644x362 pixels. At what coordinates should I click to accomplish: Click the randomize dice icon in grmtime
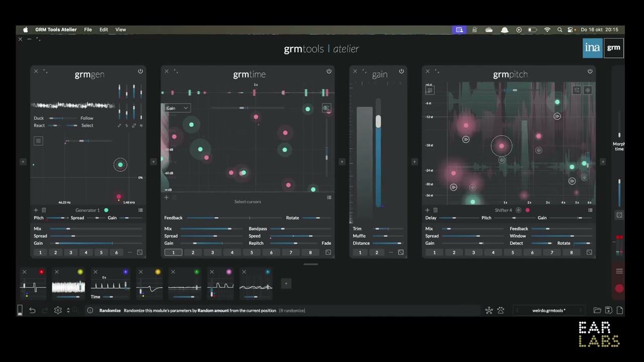point(328,252)
